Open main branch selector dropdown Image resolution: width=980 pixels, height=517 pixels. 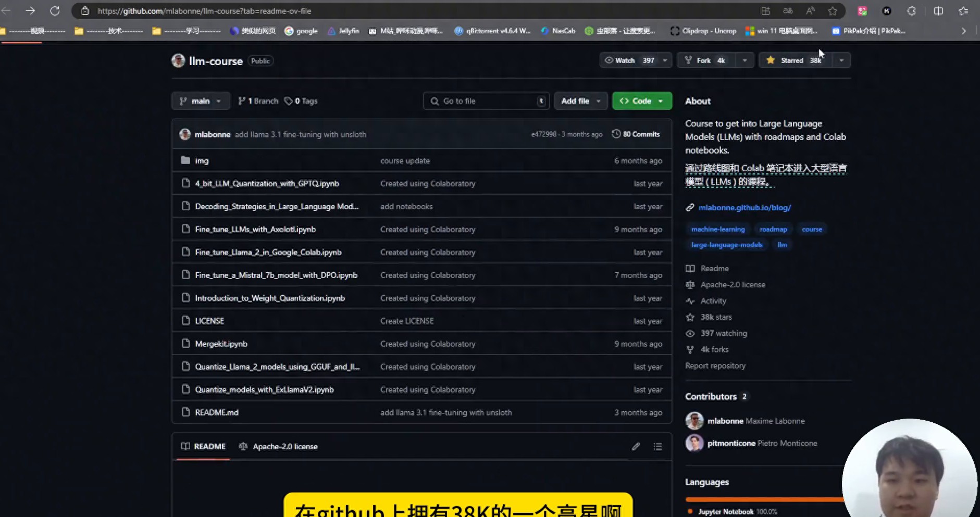click(201, 101)
